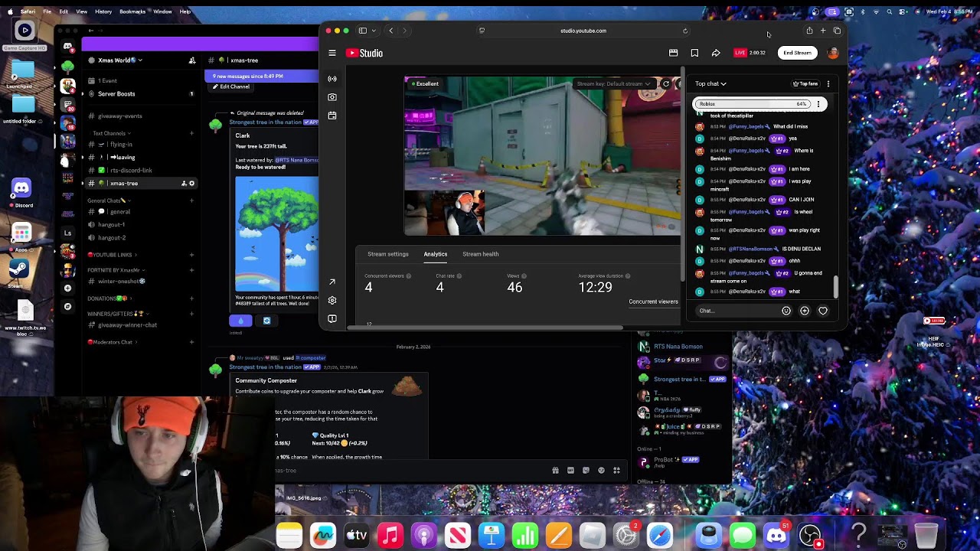Open Discord emoji picker in message bar
The image size is (980, 551).
tap(601, 471)
